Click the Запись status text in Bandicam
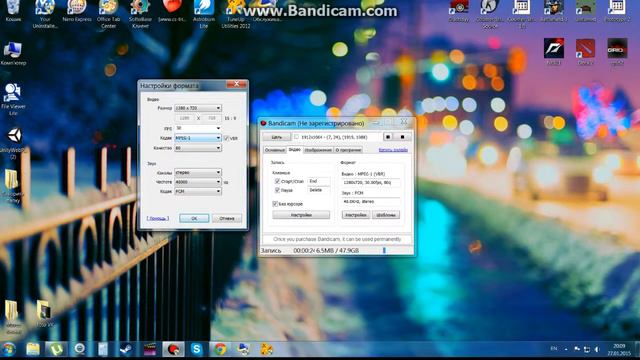The image size is (640, 360). tap(271, 251)
